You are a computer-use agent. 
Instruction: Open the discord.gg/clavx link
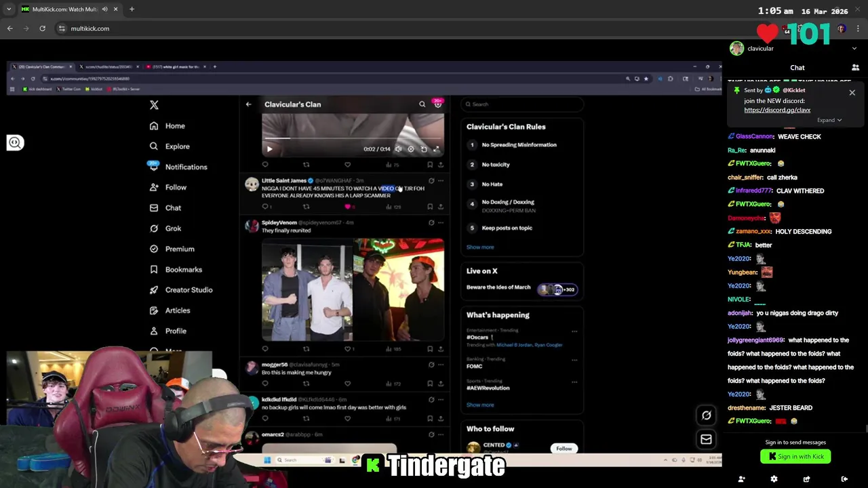[777, 110]
